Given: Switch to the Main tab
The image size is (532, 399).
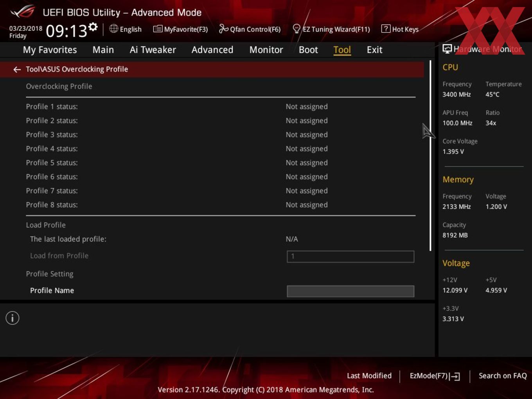Looking at the screenshot, I should (103, 50).
